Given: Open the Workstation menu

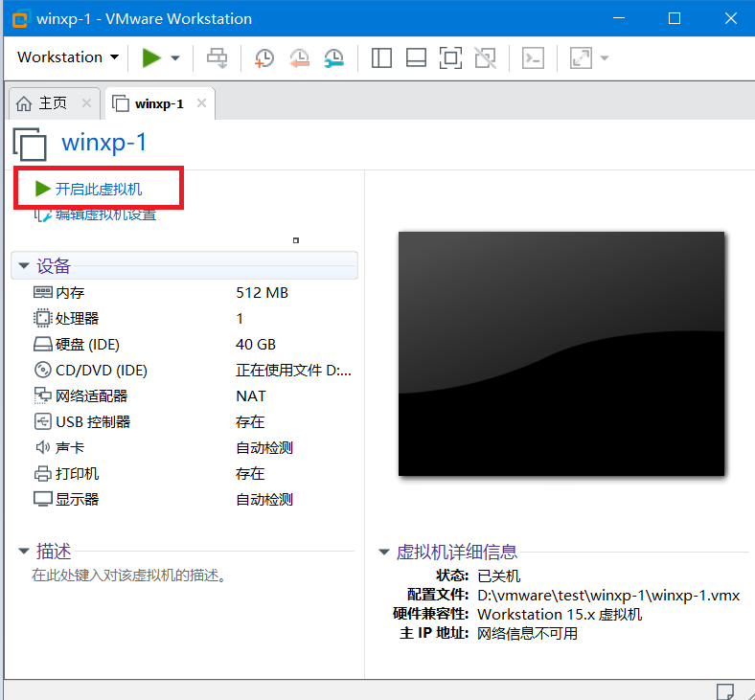Looking at the screenshot, I should coord(68,57).
